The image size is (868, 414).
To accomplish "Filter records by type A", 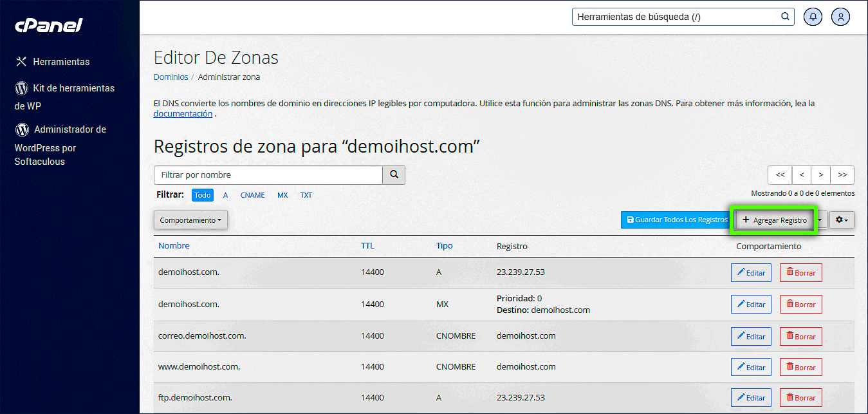I will pyautogui.click(x=225, y=195).
